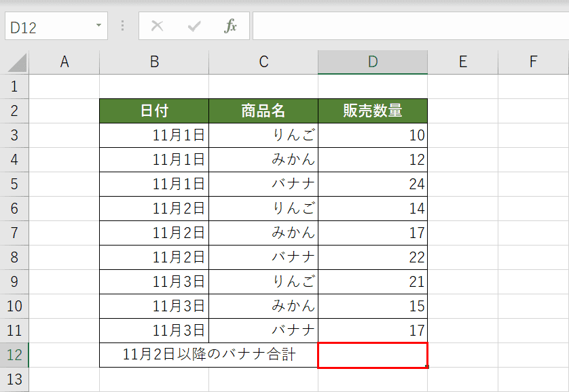Image resolution: width=569 pixels, height=392 pixels.
Task: Select row 13 header
Action: pyautogui.click(x=14, y=379)
